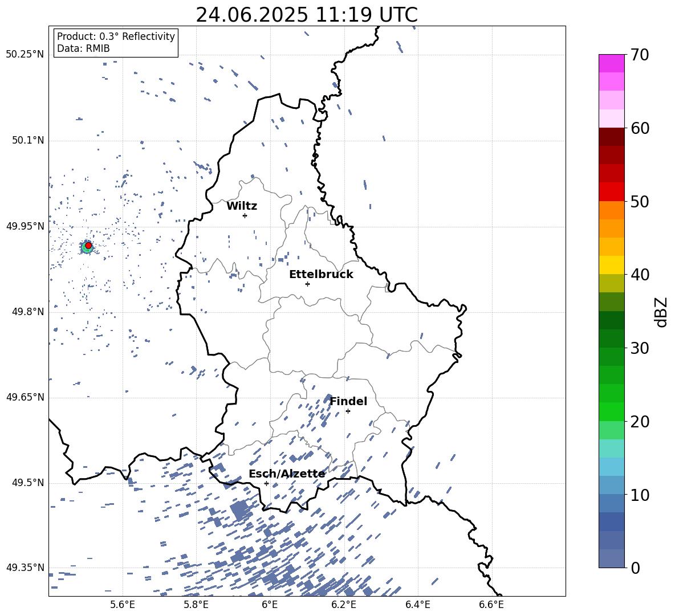The height and width of the screenshot is (616, 675).
Task: Click the Esch/Alzette station cross marker
Action: click(266, 483)
